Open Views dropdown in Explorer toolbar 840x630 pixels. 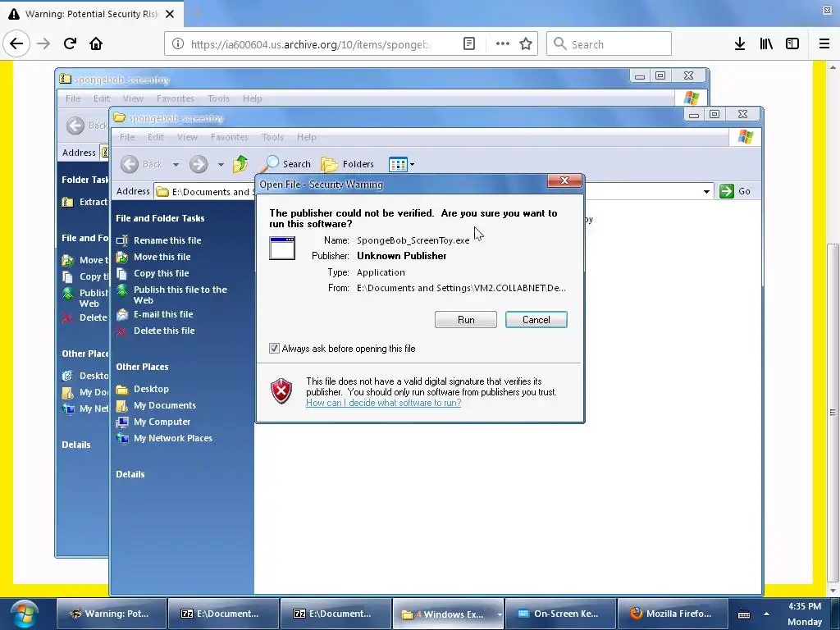point(402,164)
